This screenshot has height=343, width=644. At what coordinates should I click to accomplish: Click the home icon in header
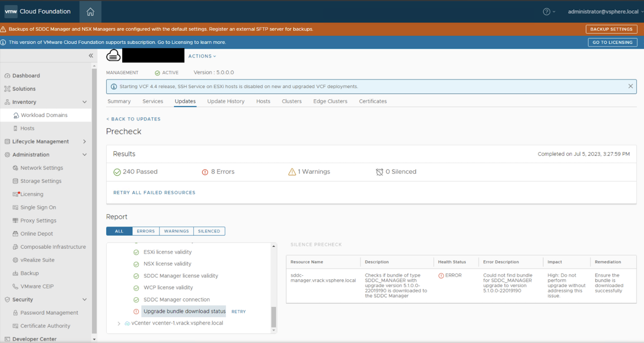(x=90, y=11)
